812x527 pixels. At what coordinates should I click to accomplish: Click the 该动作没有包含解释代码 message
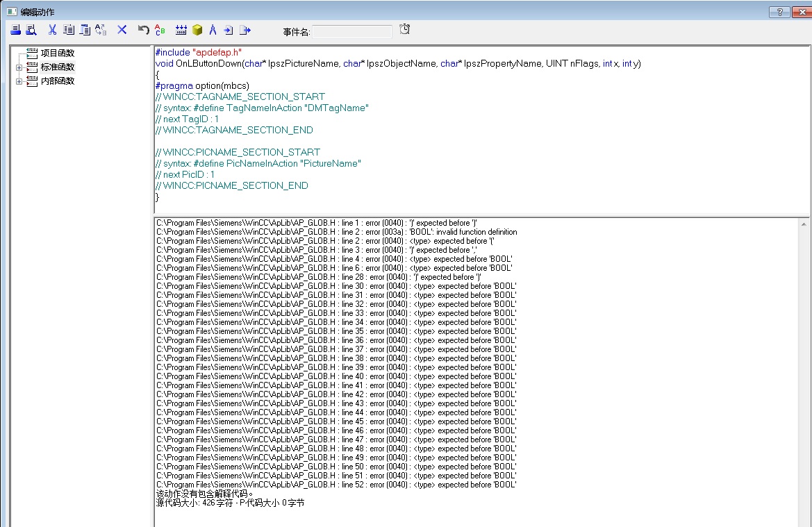coord(205,494)
